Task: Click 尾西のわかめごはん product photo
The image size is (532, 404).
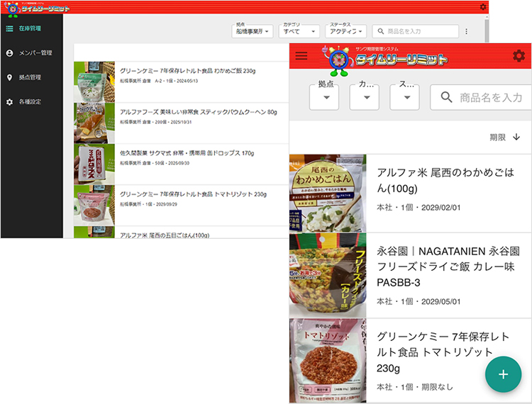Action: [328, 193]
